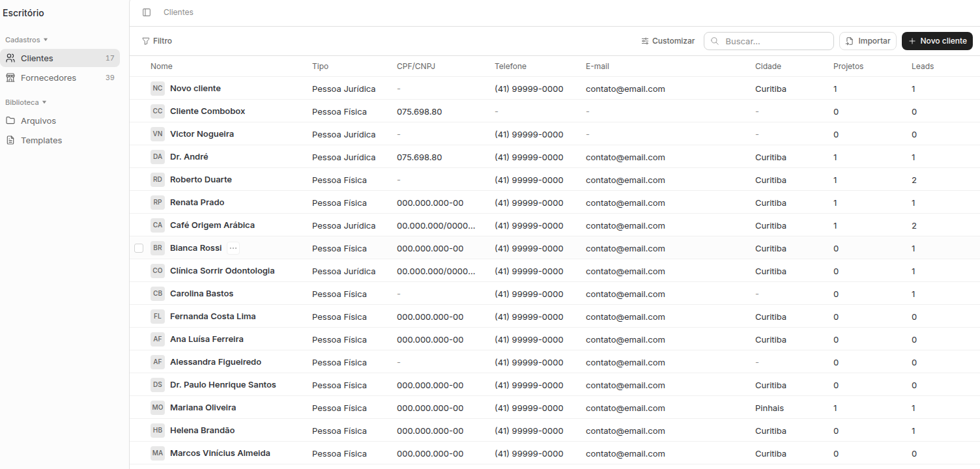Click the CA avatar for Café Origem Arábica
980x469 pixels.
coord(158,225)
